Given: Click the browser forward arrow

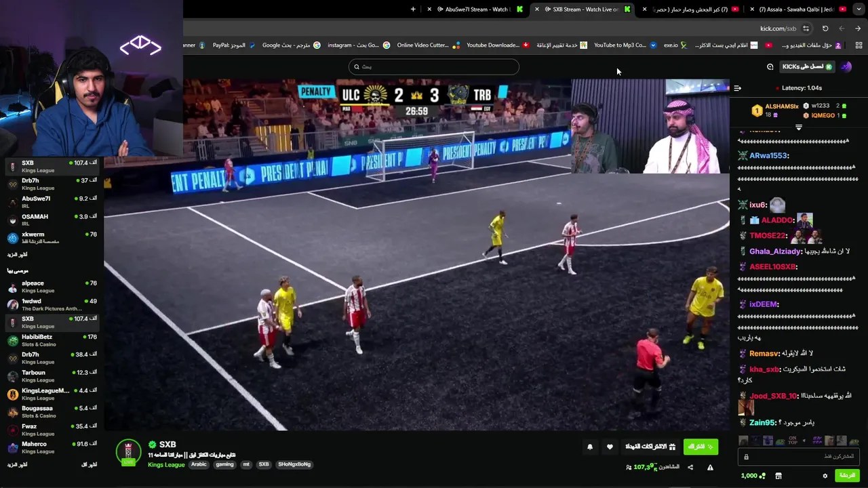Looking at the screenshot, I should point(858,28).
